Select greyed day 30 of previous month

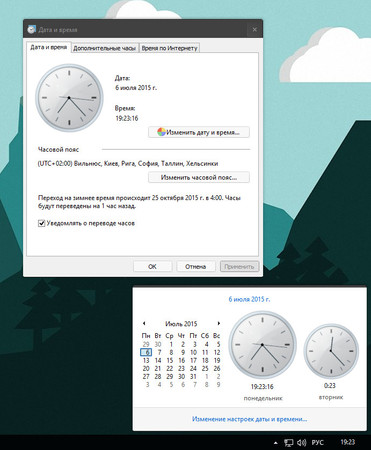[x=158, y=344]
